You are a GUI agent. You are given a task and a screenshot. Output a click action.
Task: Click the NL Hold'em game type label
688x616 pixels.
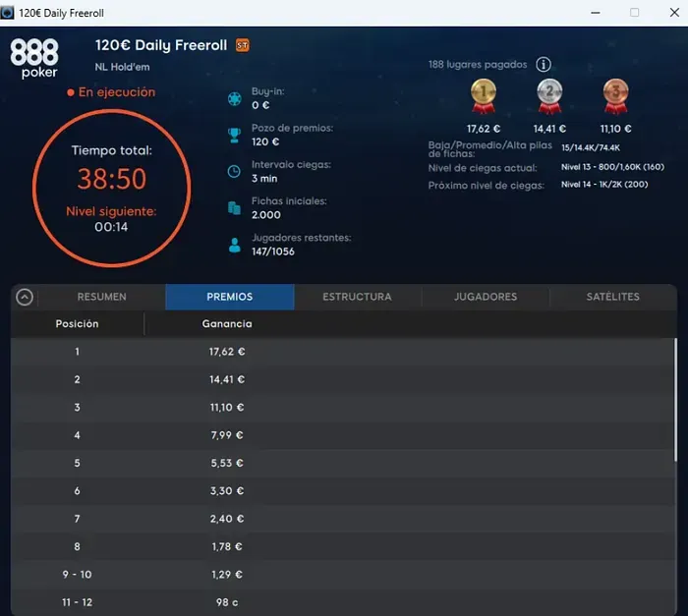(123, 67)
